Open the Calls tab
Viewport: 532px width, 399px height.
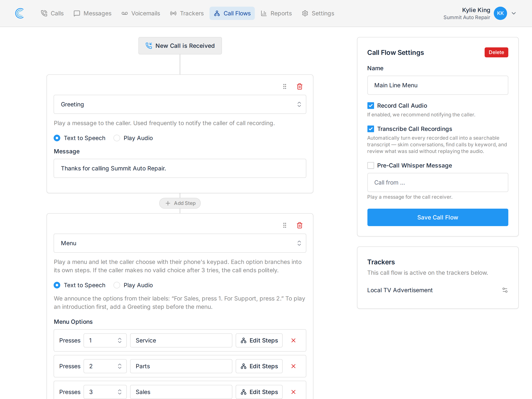[52, 13]
